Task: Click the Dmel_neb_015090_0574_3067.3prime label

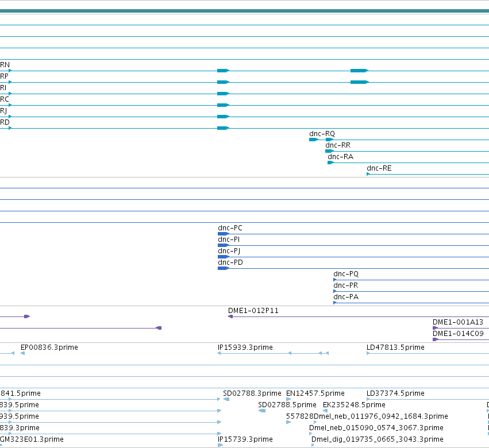Action: 376,428
